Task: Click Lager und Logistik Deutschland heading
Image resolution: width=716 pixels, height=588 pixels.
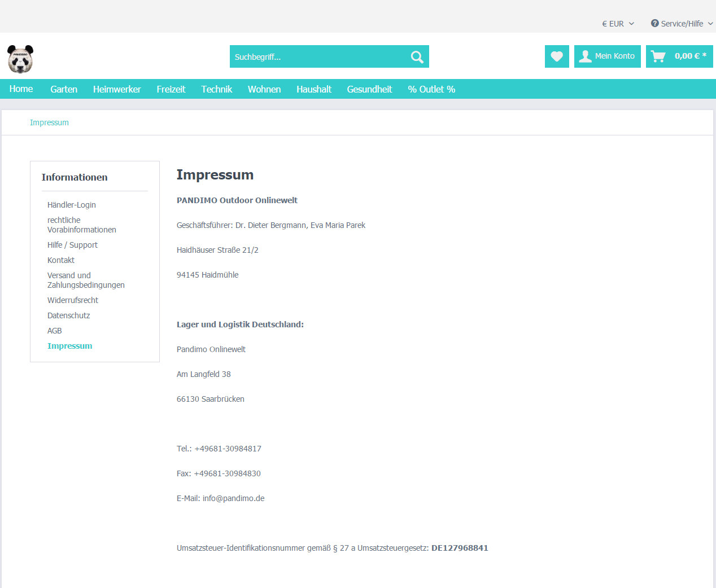Action: pos(240,324)
